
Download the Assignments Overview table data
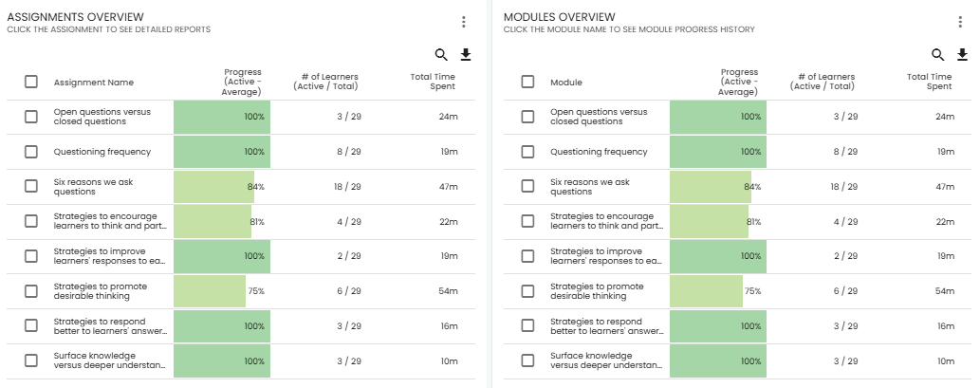(466, 55)
